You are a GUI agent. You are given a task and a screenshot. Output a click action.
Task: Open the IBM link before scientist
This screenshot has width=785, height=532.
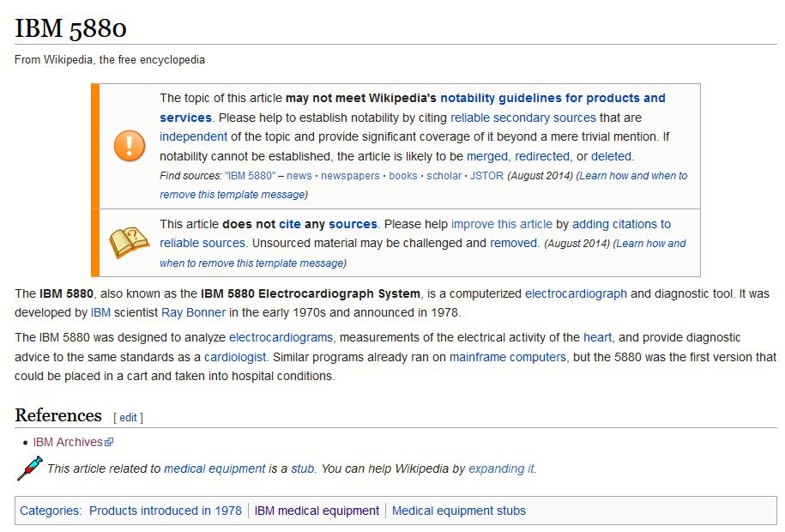click(100, 312)
